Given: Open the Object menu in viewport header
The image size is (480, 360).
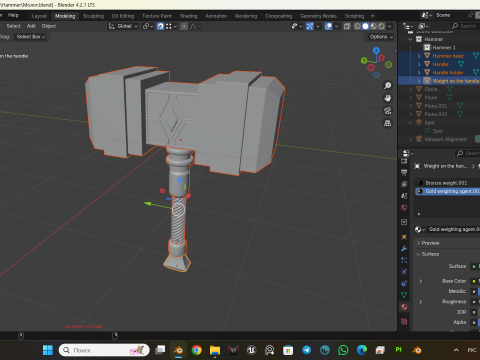Looking at the screenshot, I should click(x=49, y=26).
